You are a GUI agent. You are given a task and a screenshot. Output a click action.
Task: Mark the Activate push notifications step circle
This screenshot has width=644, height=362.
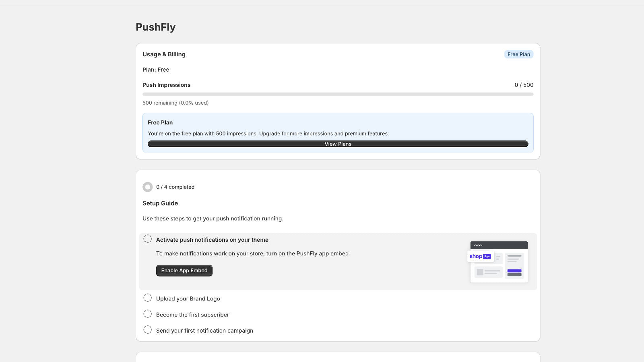148,239
